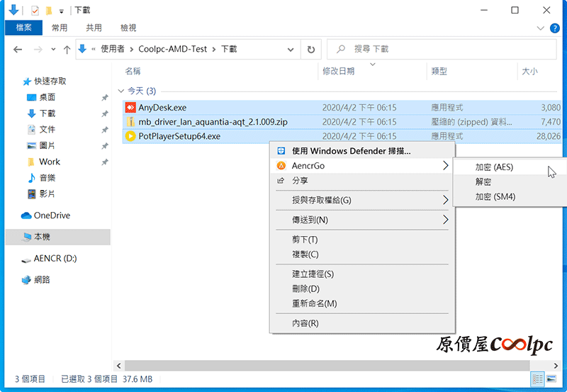Open the 檔案 ribbon tab

pos(23,28)
